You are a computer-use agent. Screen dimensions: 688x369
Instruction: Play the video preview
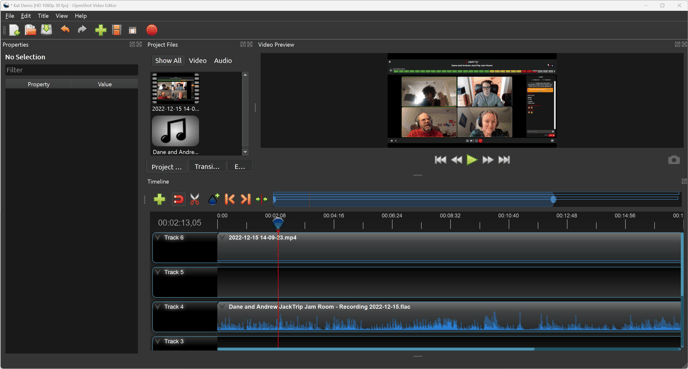[472, 160]
